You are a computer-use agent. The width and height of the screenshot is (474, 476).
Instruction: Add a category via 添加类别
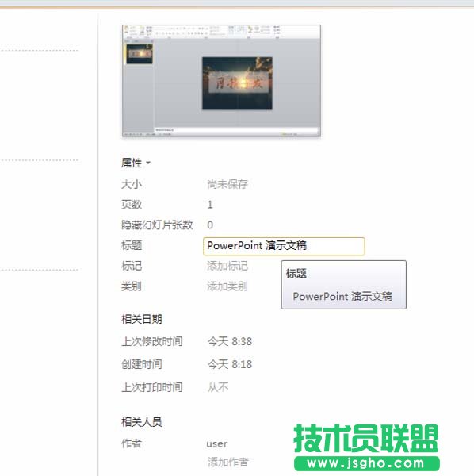[x=227, y=286]
